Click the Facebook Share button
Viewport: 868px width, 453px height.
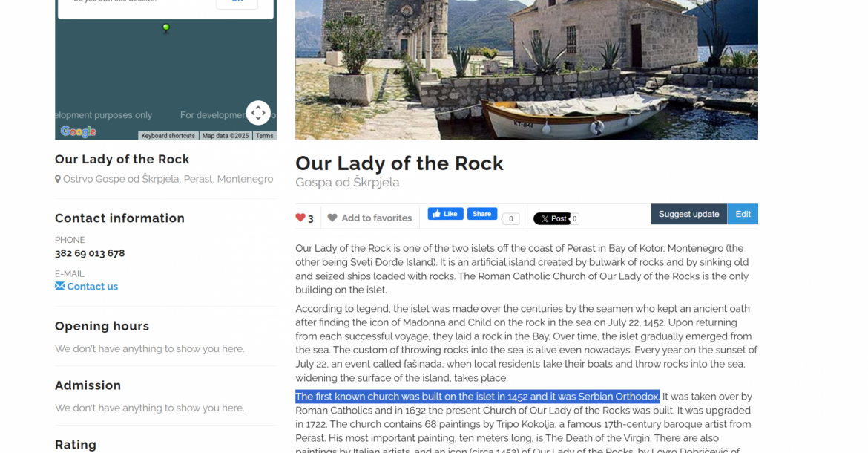click(x=482, y=214)
